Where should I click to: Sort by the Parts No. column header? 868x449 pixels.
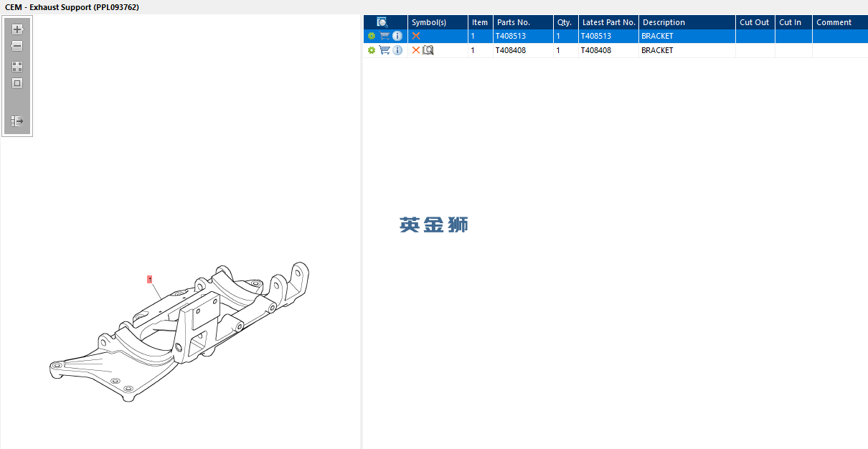click(522, 22)
